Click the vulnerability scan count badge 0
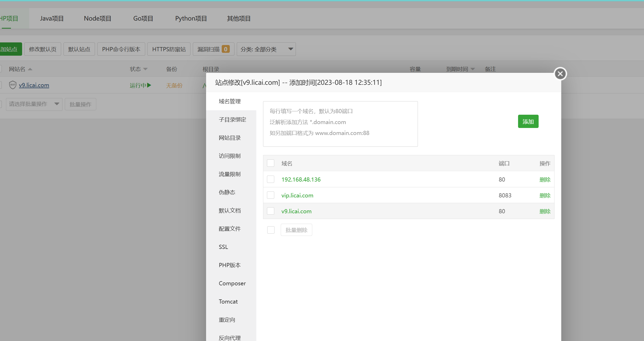This screenshot has height=341, width=644. [x=226, y=49]
